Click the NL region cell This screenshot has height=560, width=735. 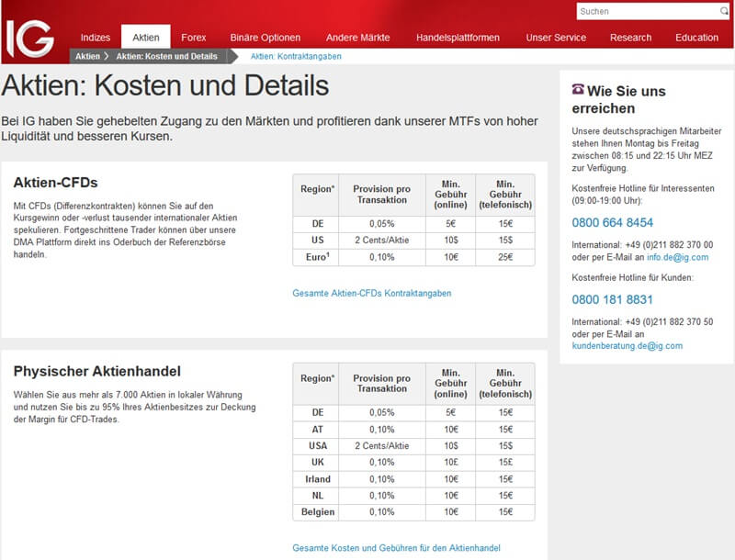317,496
